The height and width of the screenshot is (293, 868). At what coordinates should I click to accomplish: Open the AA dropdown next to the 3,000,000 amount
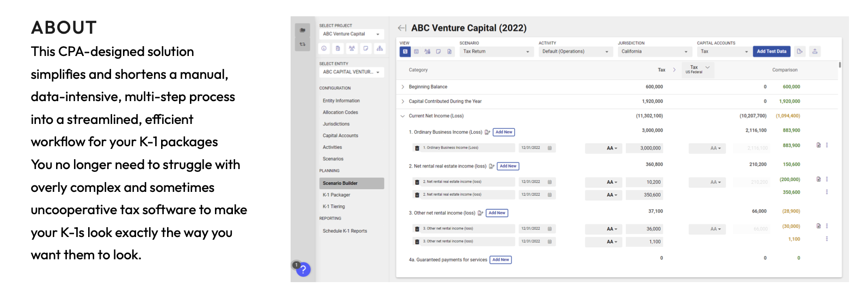pos(604,148)
